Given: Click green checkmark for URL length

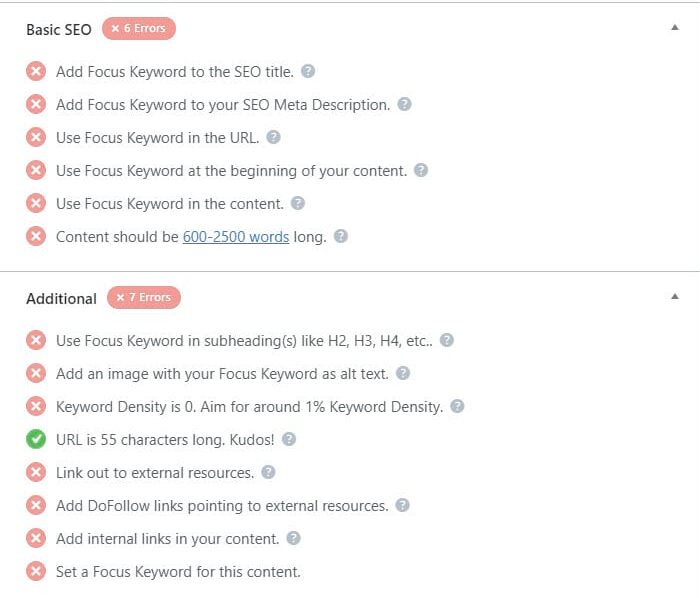Looking at the screenshot, I should (36, 439).
